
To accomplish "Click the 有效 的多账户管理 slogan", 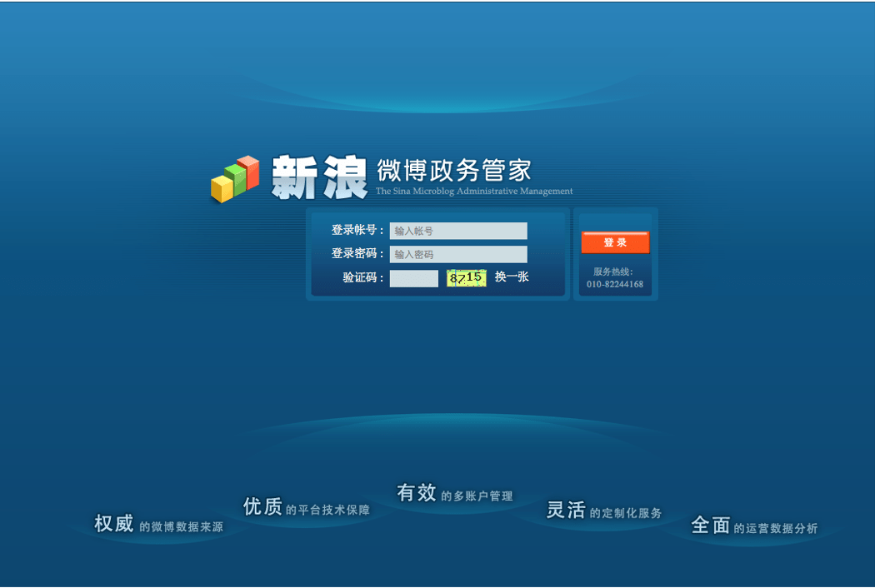I will coord(455,493).
